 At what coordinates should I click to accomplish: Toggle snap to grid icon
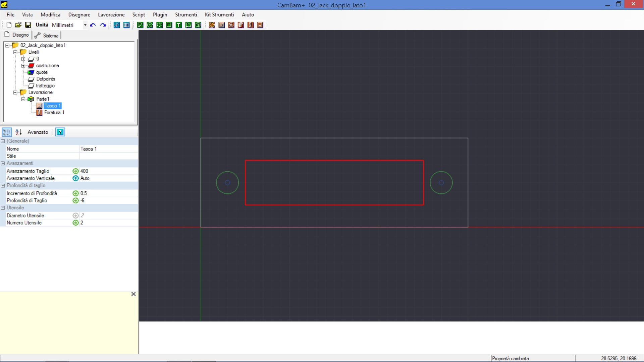pyautogui.click(x=126, y=25)
